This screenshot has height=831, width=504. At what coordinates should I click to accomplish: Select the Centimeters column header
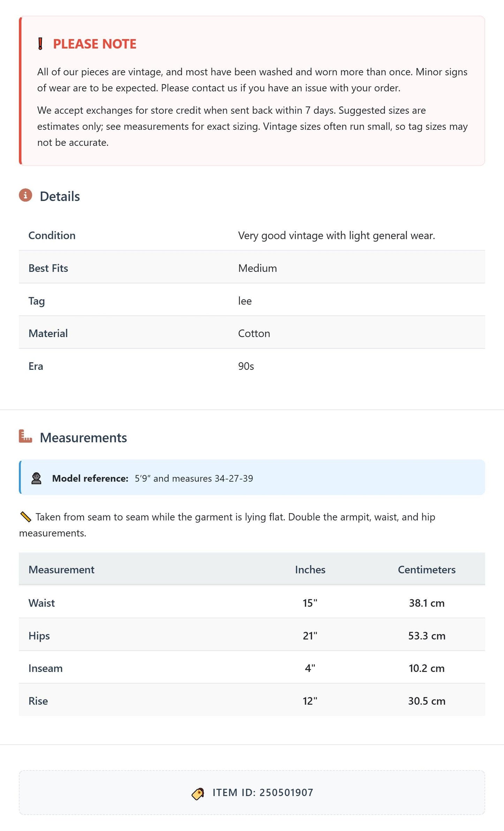[x=427, y=569]
